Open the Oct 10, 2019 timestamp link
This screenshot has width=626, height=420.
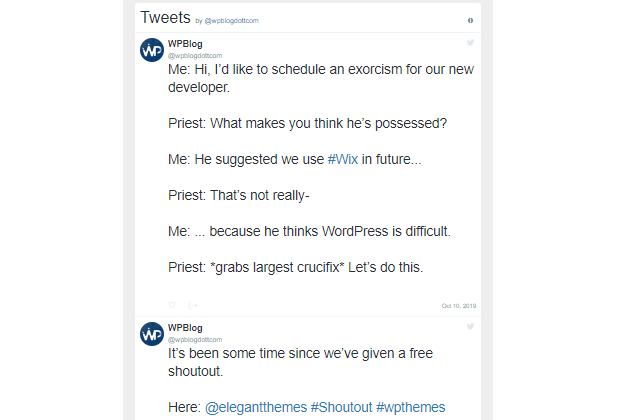click(x=459, y=306)
